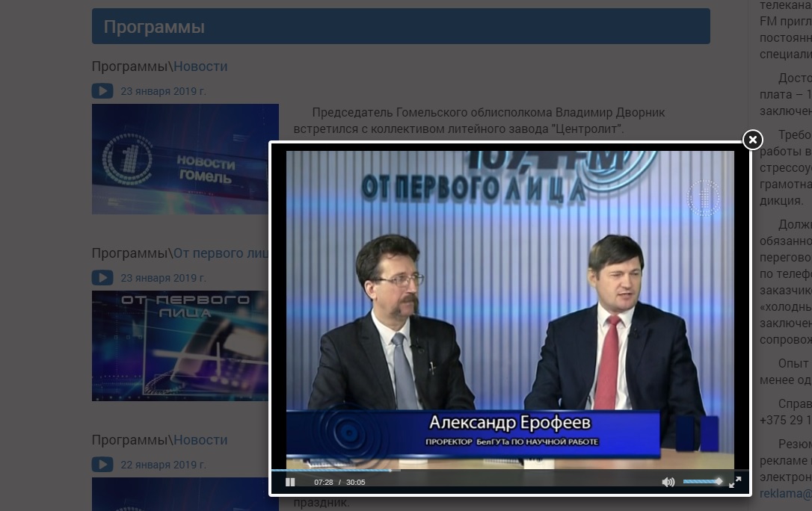Click the 07:28 / 30:05 time display

(x=339, y=482)
